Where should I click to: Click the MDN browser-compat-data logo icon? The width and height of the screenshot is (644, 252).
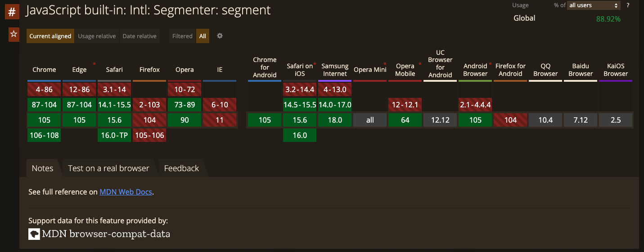(34, 234)
